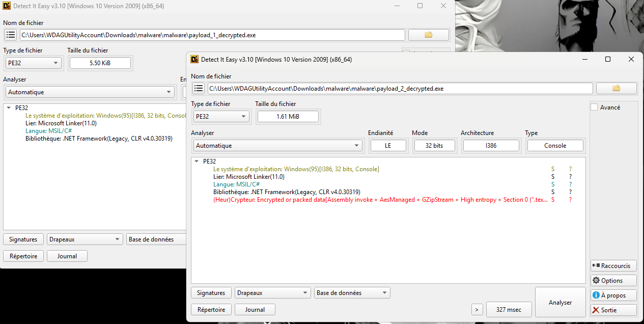
Task: Expand the Analyser Automatique dropdown in front window
Action: pyautogui.click(x=277, y=145)
